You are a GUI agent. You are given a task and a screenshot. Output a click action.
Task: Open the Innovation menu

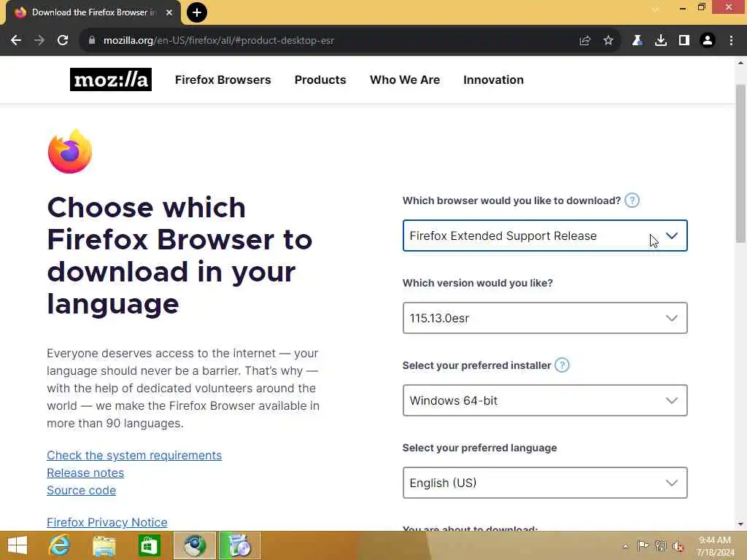[x=494, y=79]
